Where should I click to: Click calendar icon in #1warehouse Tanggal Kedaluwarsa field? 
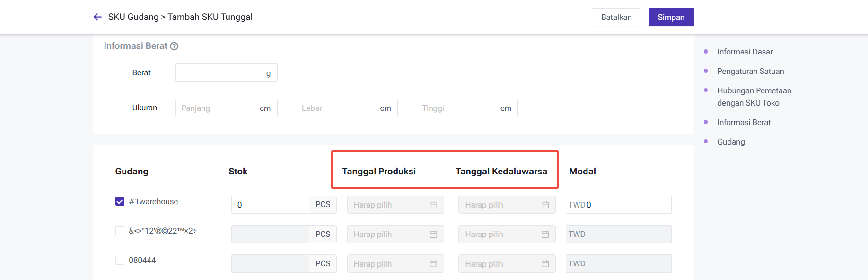[545, 205]
